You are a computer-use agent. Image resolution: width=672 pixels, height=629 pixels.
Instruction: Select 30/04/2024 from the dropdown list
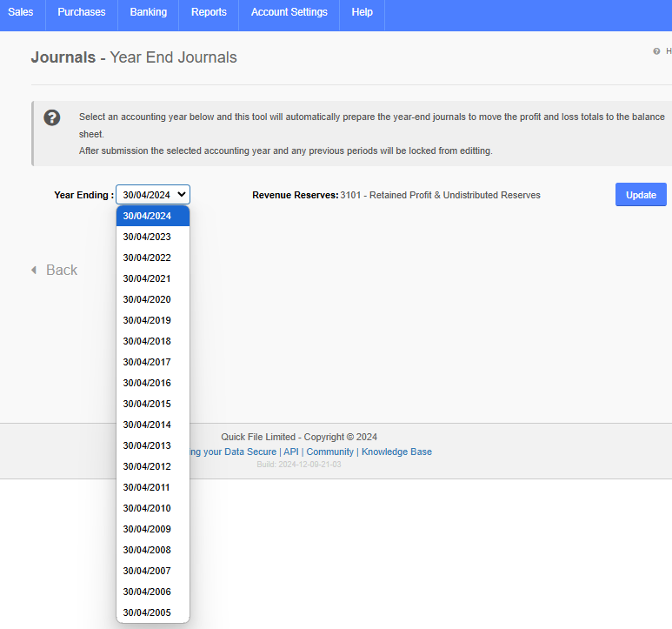click(153, 216)
